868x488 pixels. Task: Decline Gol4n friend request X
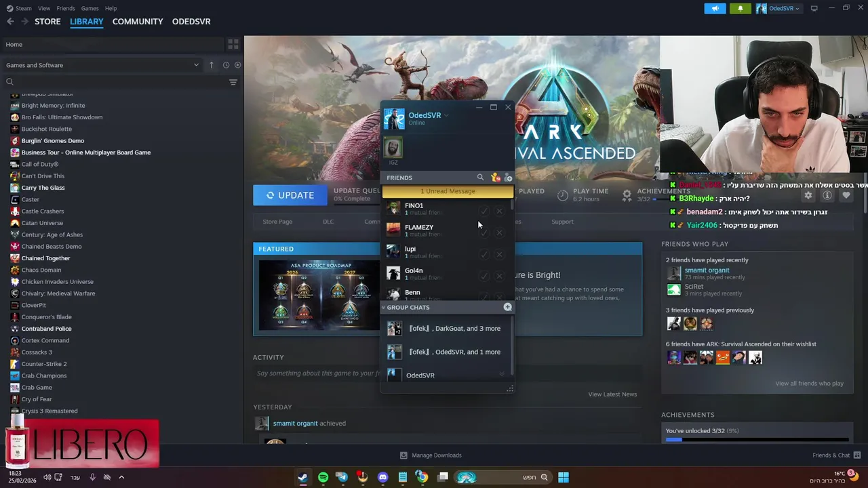coord(499,276)
